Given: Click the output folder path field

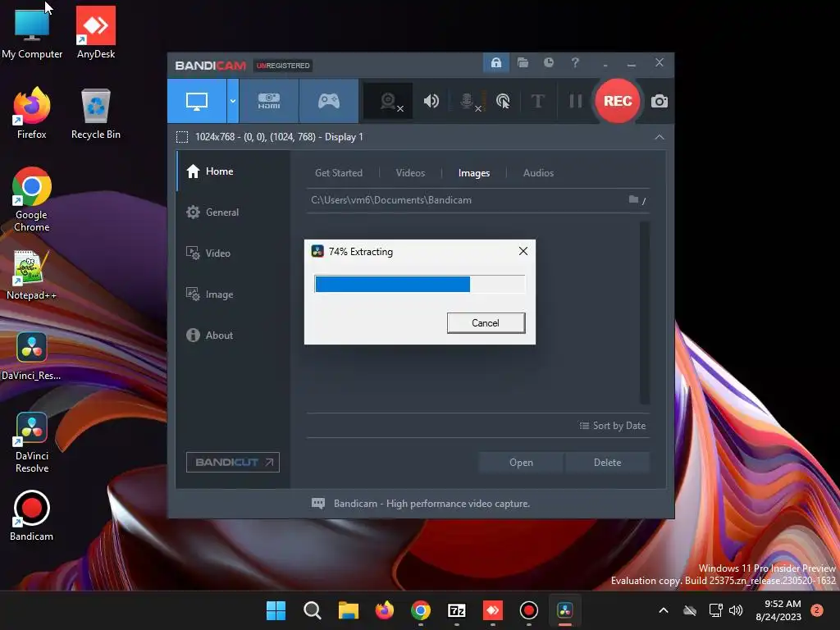Looking at the screenshot, I should pyautogui.click(x=466, y=200).
